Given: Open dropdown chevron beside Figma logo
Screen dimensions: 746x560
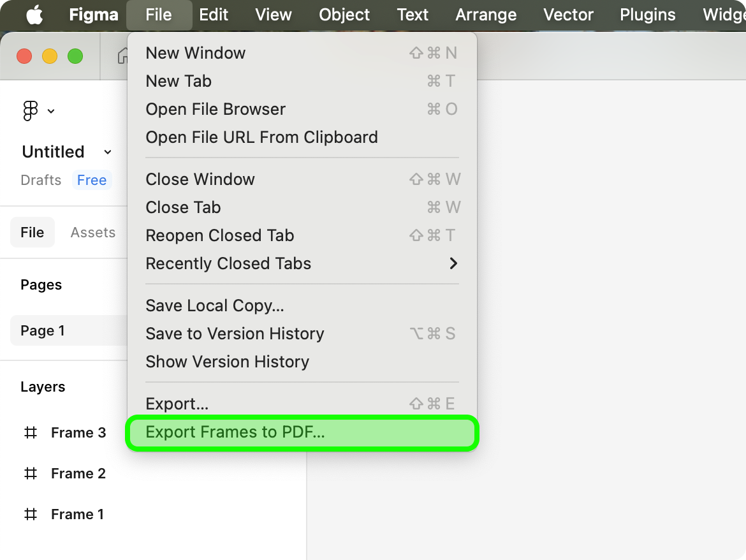Looking at the screenshot, I should pos(51,112).
